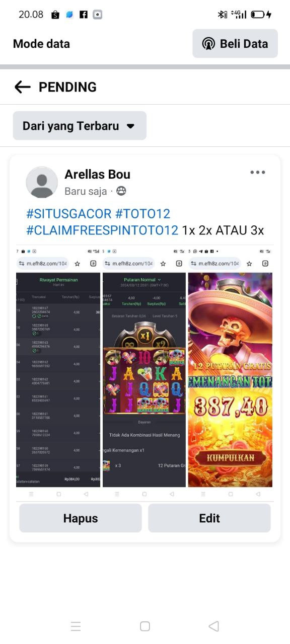
Task: Open the three-dot post options menu
Action: click(x=257, y=173)
